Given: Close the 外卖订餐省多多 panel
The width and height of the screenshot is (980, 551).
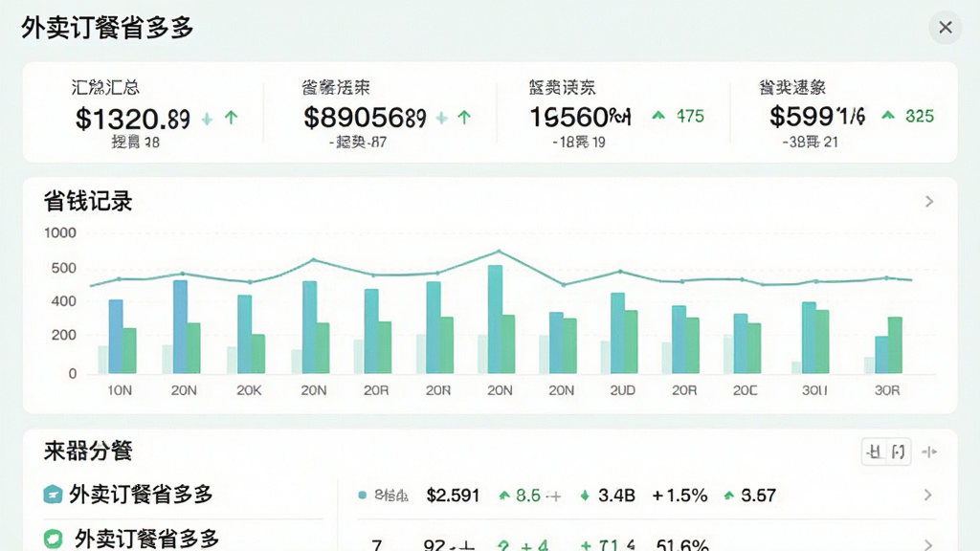Looking at the screenshot, I should click(945, 28).
